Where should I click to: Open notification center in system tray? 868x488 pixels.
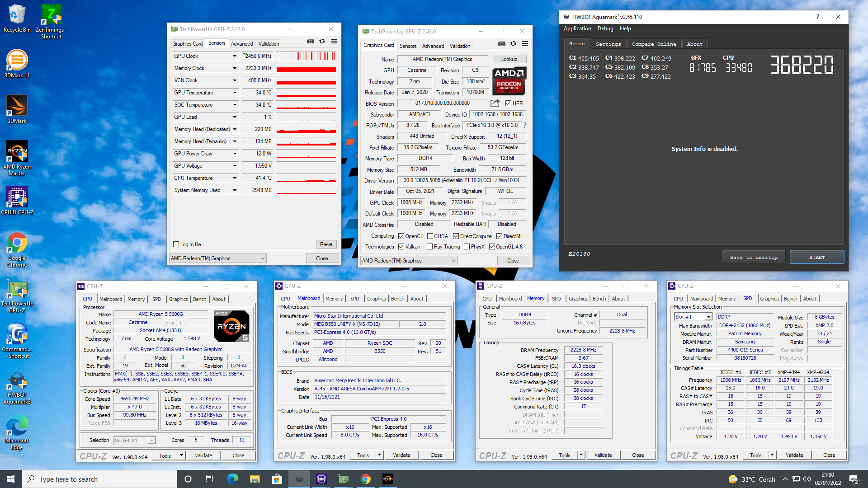(x=854, y=479)
